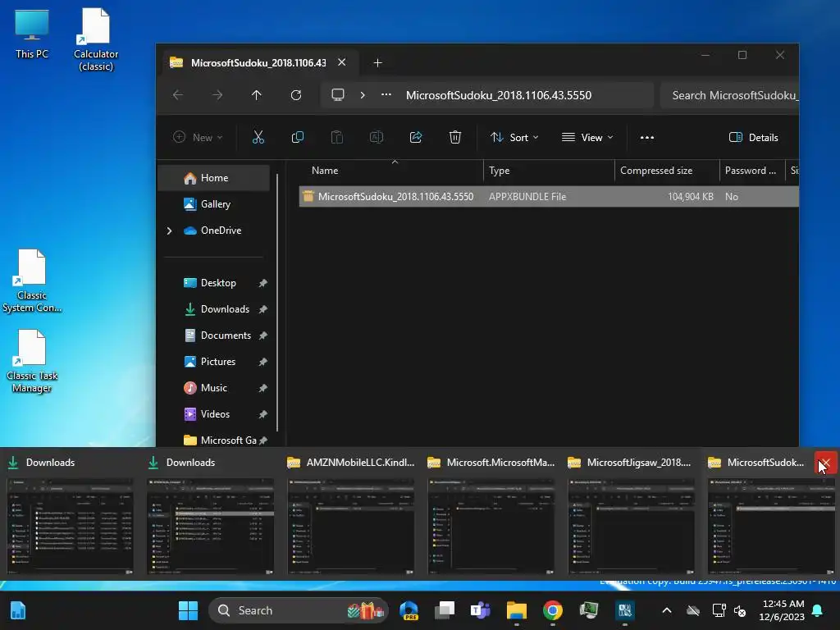840x630 pixels.
Task: Open Task View from taskbar
Action: (x=445, y=610)
